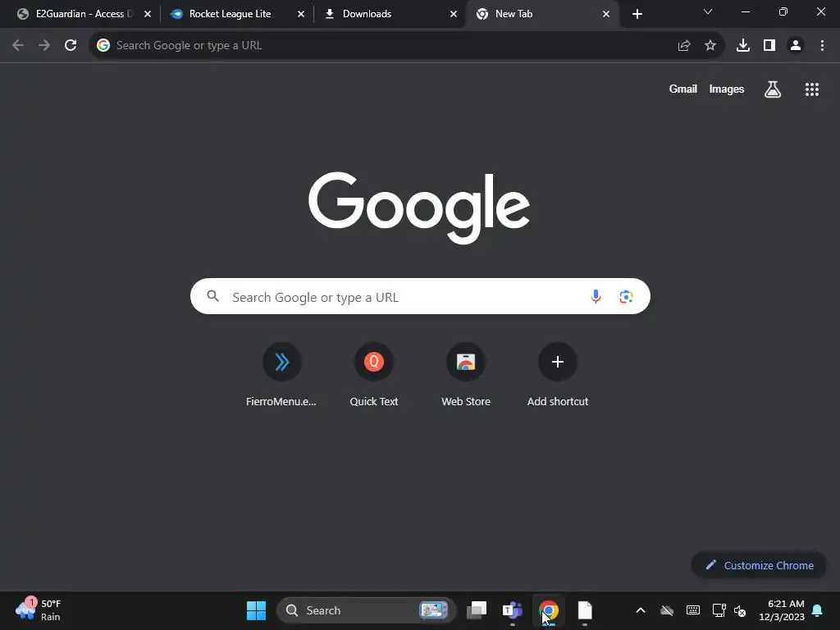Click the browser forward arrow

point(44,46)
